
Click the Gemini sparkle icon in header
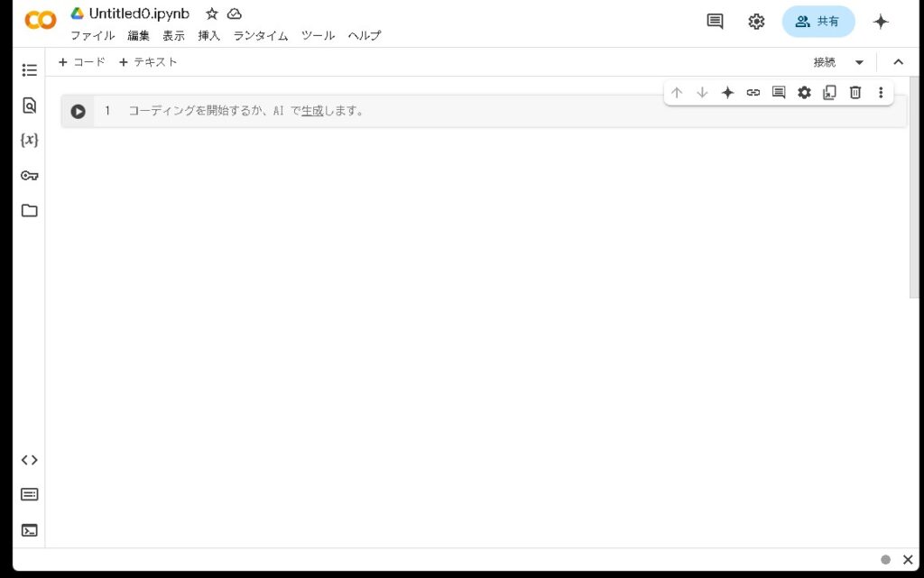(x=881, y=22)
